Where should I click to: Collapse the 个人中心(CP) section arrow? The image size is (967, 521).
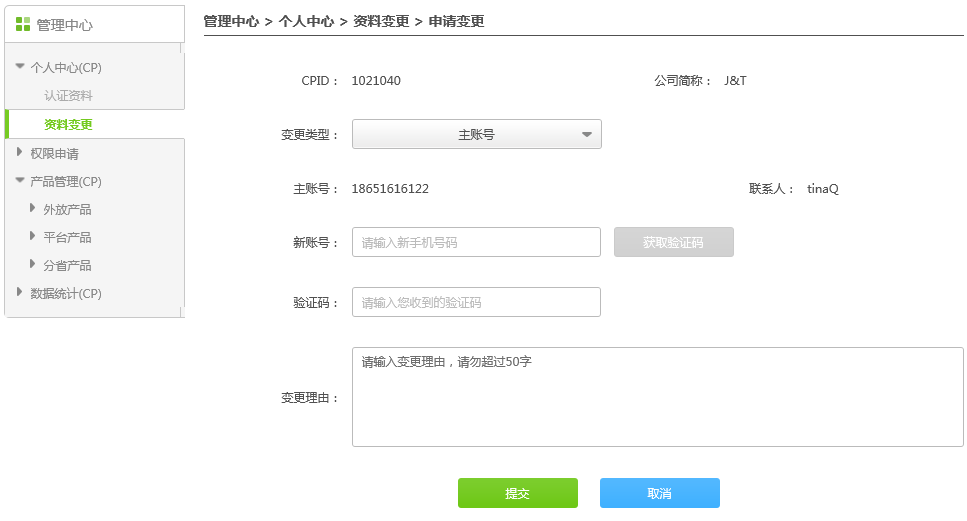20,66
